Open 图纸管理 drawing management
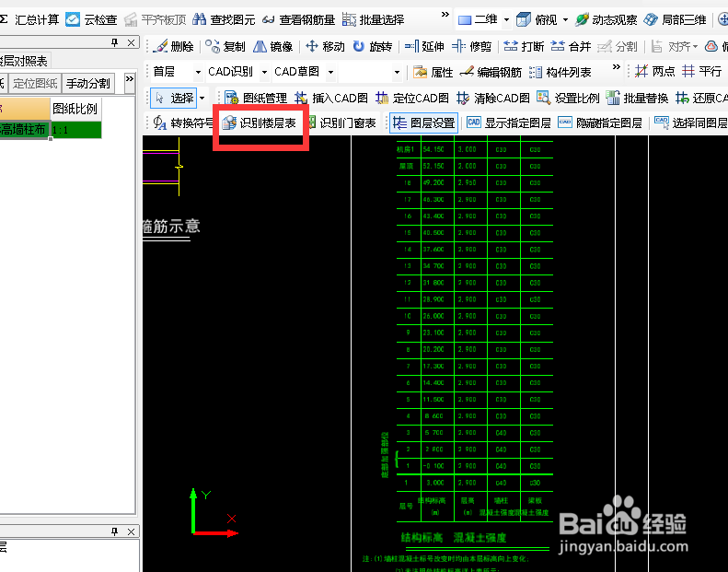Image resolution: width=728 pixels, height=572 pixels. pyautogui.click(x=256, y=98)
